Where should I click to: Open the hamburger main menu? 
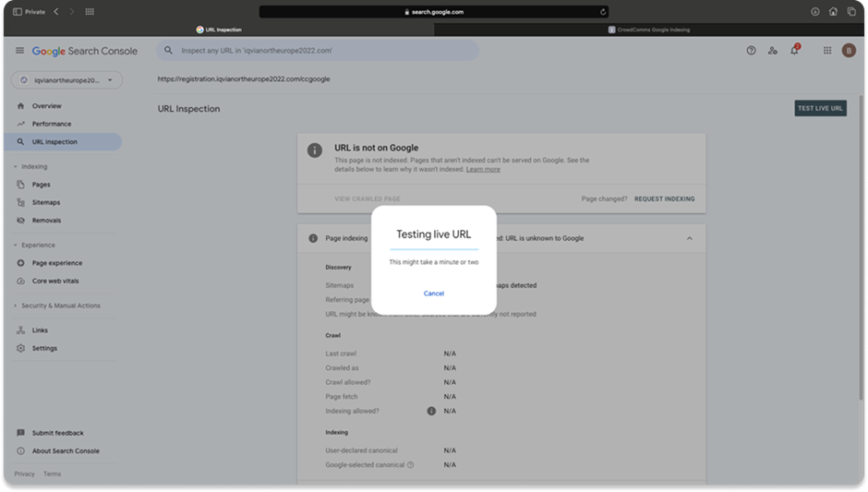(20, 51)
